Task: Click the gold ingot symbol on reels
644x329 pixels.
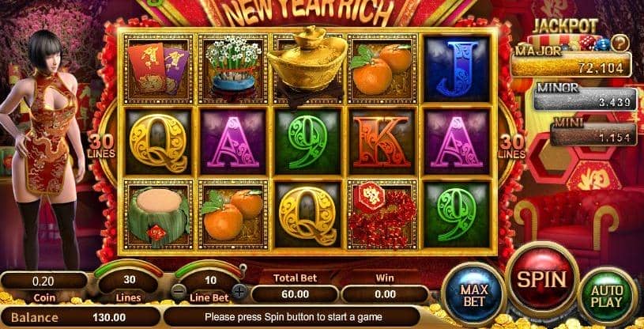Action: 307,66
